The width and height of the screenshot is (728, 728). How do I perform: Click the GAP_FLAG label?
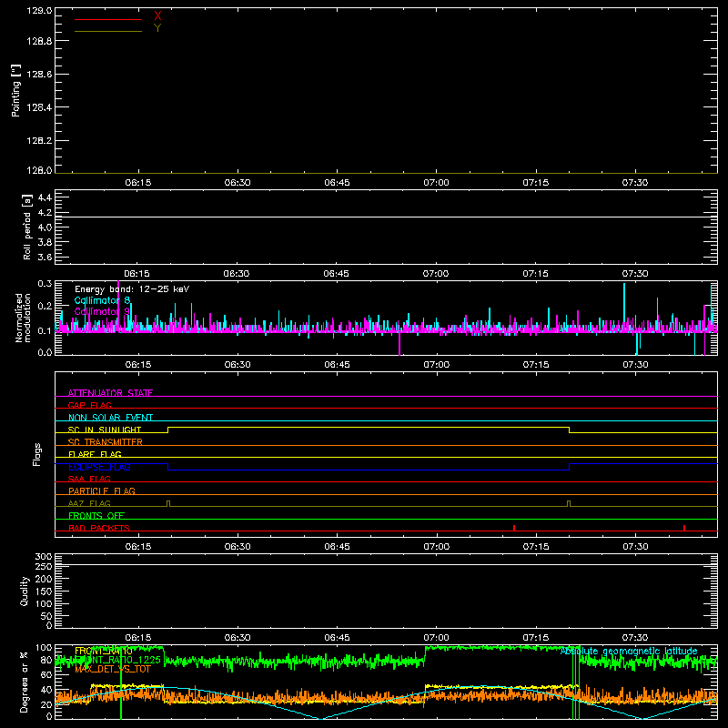[89, 405]
